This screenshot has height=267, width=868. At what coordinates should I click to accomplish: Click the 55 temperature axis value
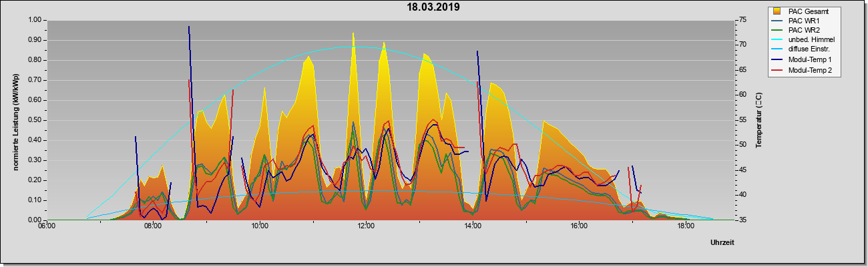coord(744,120)
